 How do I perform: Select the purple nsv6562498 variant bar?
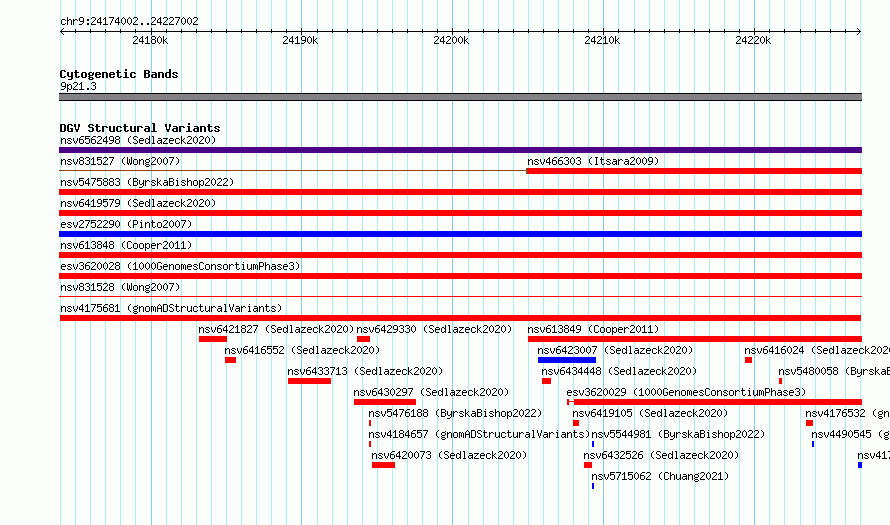460,150
